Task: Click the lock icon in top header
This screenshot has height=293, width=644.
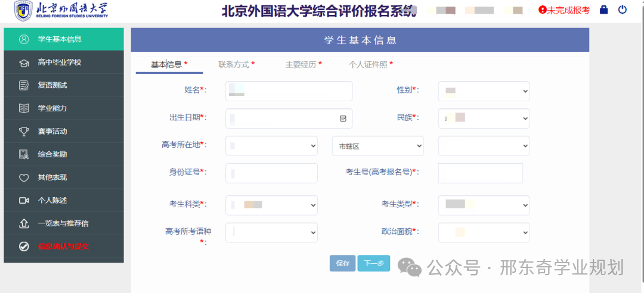Action: pos(603,10)
